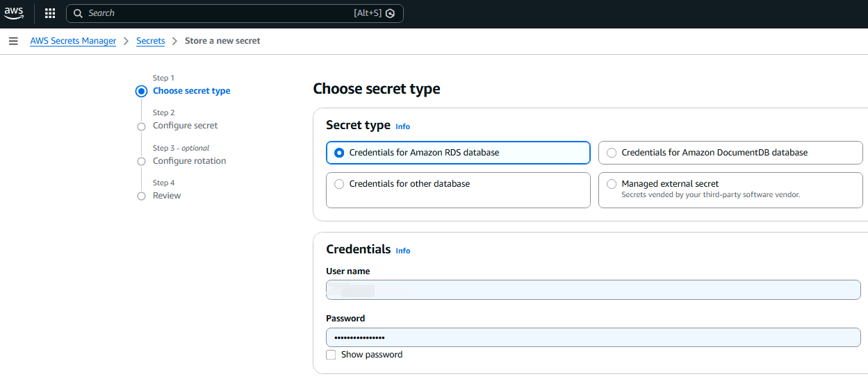Click the Step 4 Review circle

click(x=141, y=196)
